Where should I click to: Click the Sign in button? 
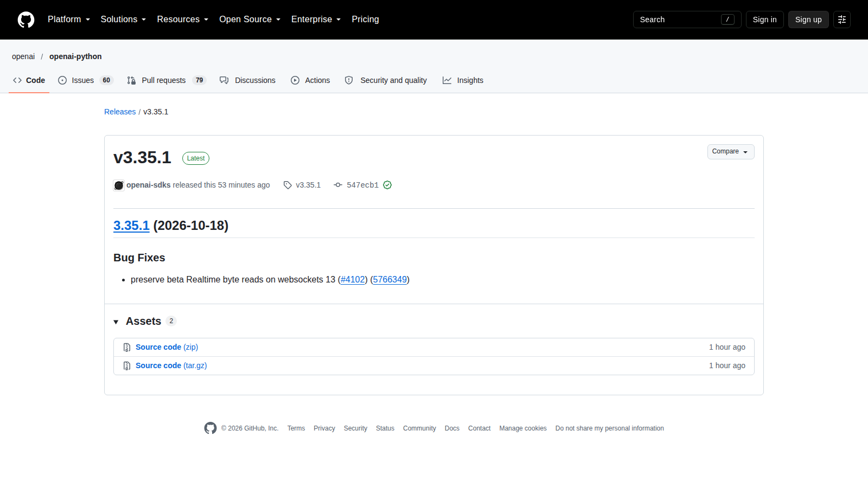764,20
